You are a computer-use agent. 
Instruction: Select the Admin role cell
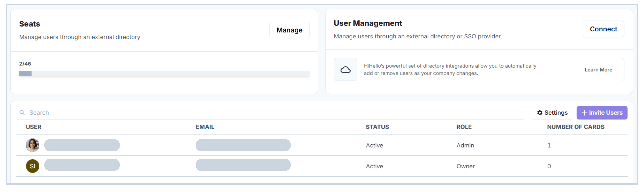click(x=465, y=145)
